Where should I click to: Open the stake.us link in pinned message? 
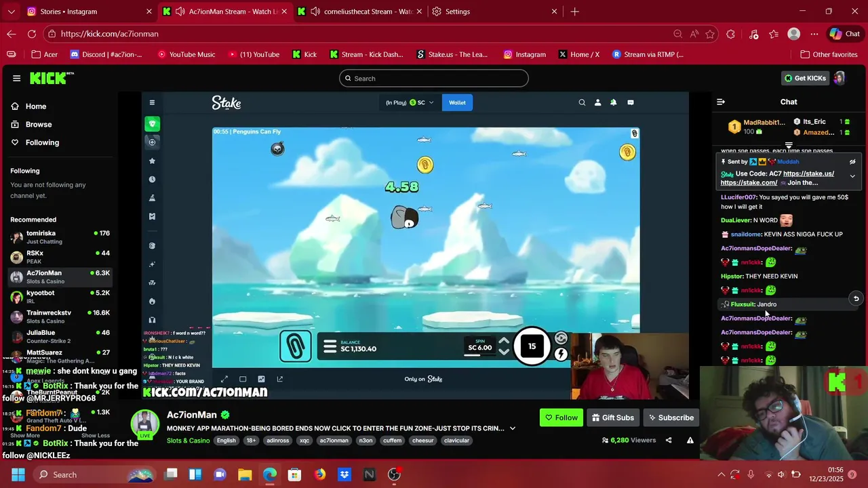808,174
